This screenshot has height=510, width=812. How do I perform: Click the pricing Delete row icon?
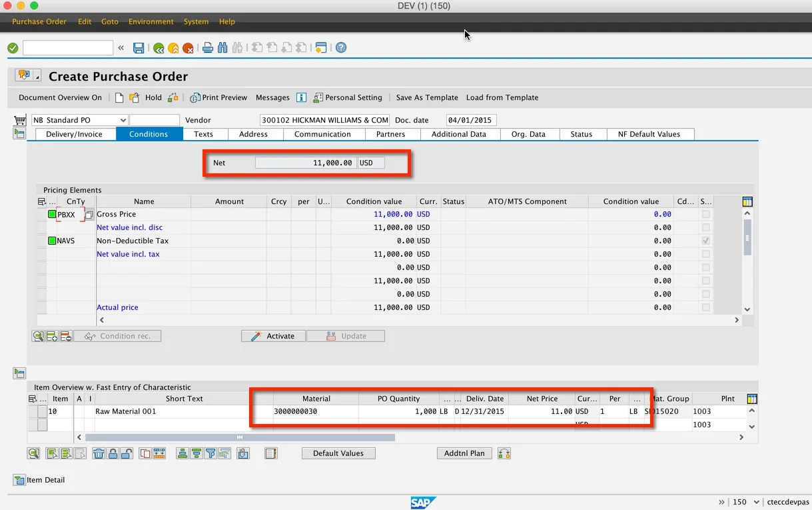coord(66,336)
